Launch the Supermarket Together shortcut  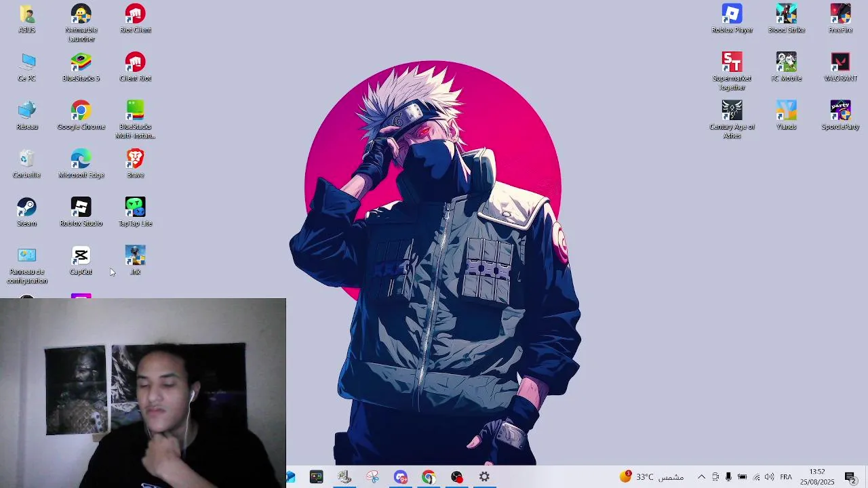tap(732, 71)
